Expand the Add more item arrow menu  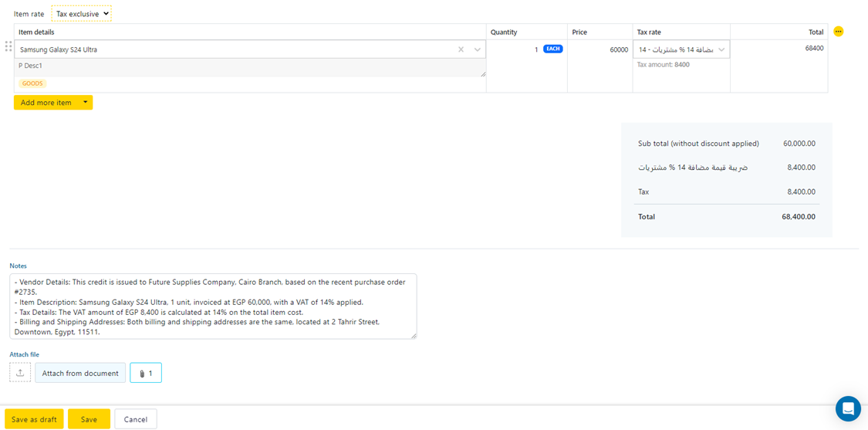(x=85, y=103)
